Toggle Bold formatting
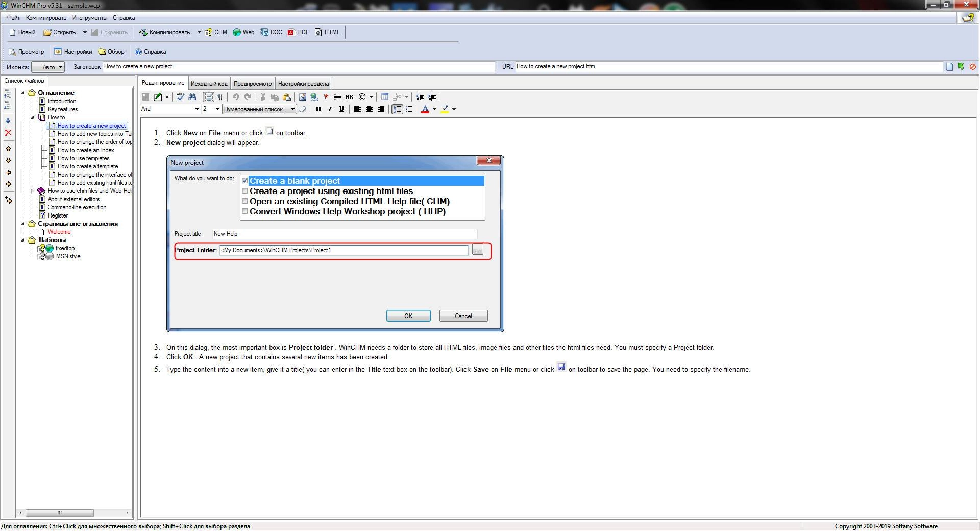980x531 pixels. point(318,109)
